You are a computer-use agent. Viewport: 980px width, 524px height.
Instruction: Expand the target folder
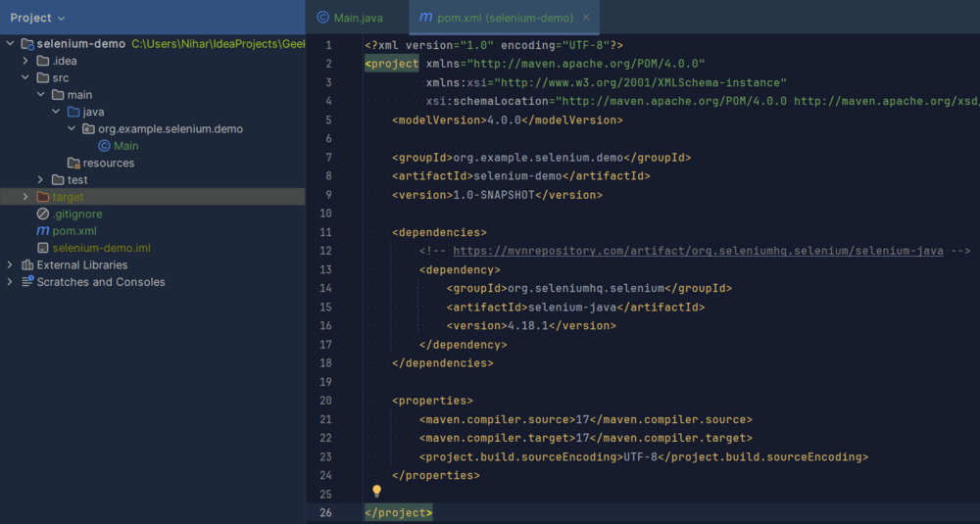[x=25, y=197]
